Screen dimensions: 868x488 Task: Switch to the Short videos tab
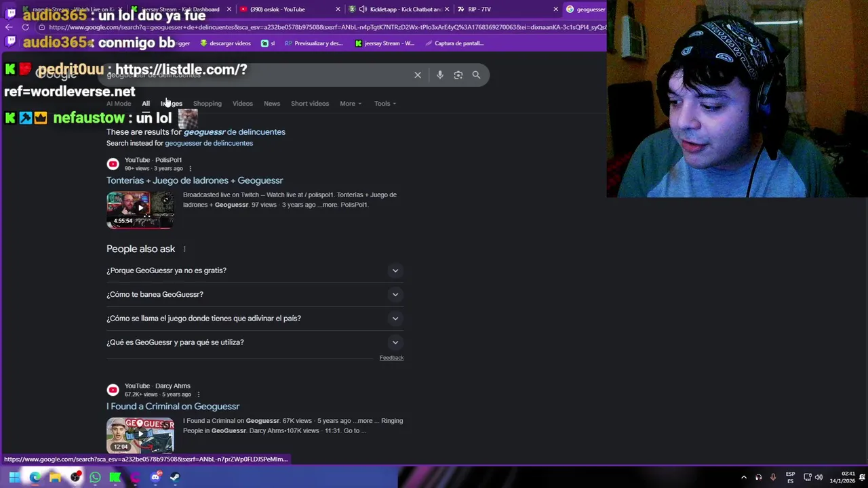[x=310, y=104]
